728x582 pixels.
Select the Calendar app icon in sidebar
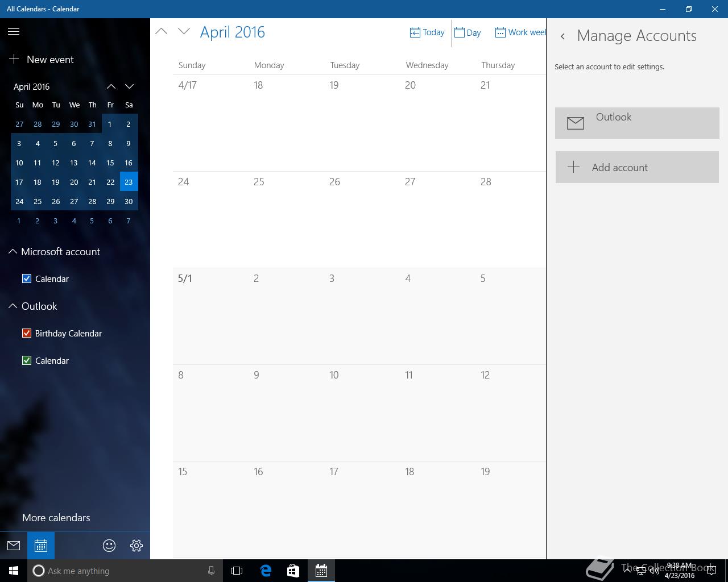coord(41,546)
